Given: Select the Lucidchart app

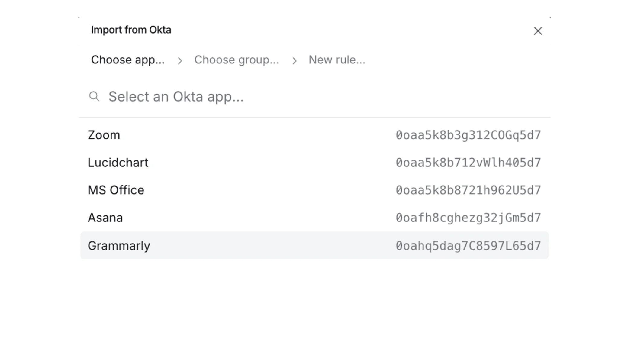Looking at the screenshot, I should (314, 163).
